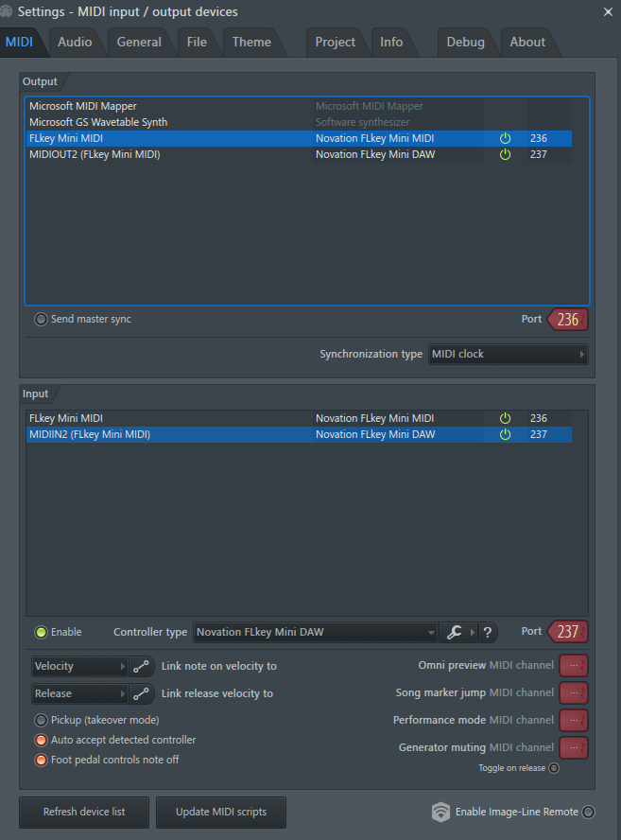
Task: Toggle power icon for FLkey Mini MIDI input
Action: tap(505, 418)
